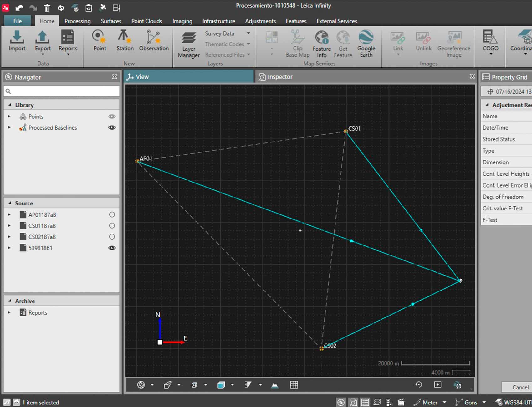Toggle visibility of Processed Baselines
532x407 pixels.
click(112, 128)
